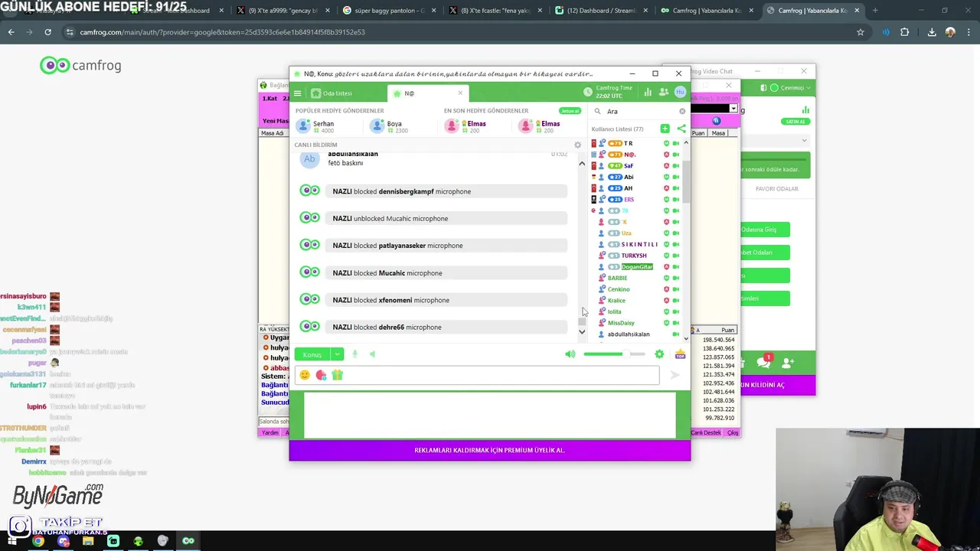
Task: Toggle the small speaker icon beside microphone
Action: (x=372, y=354)
